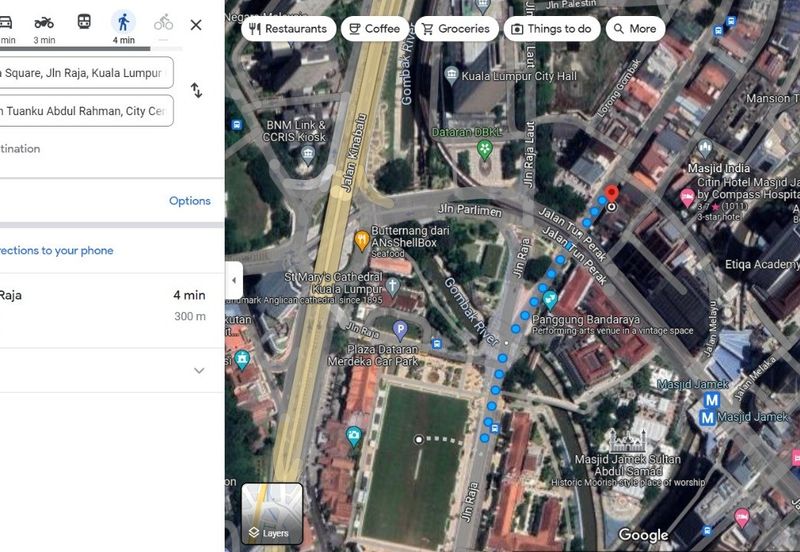Image resolution: width=800 pixels, height=552 pixels.
Task: Select the transit travel mode icon
Action: click(x=84, y=23)
